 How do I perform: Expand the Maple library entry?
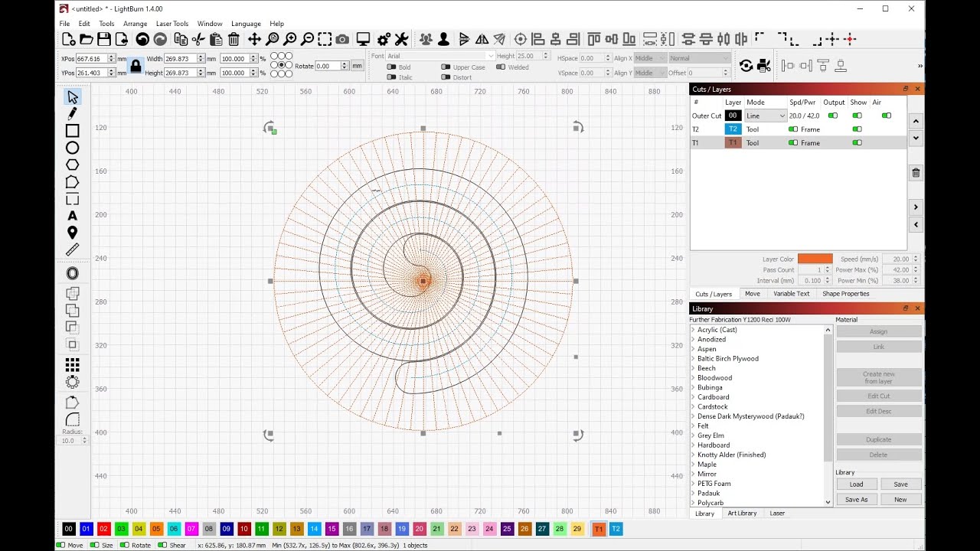point(693,465)
